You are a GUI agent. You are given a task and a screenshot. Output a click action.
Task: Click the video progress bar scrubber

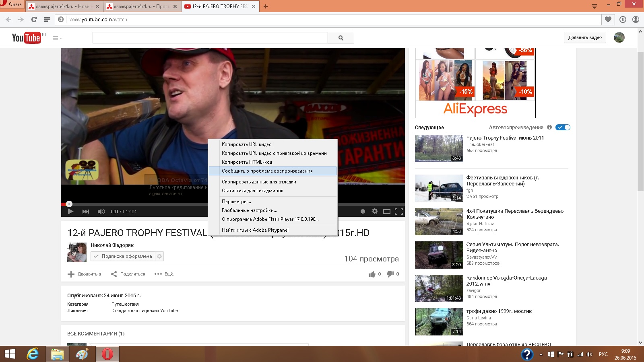click(x=69, y=204)
